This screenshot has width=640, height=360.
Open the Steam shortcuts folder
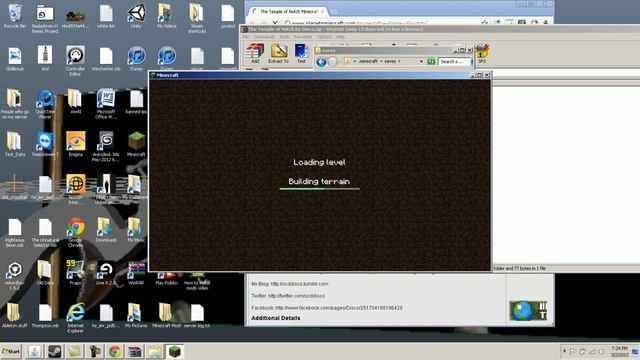click(197, 18)
